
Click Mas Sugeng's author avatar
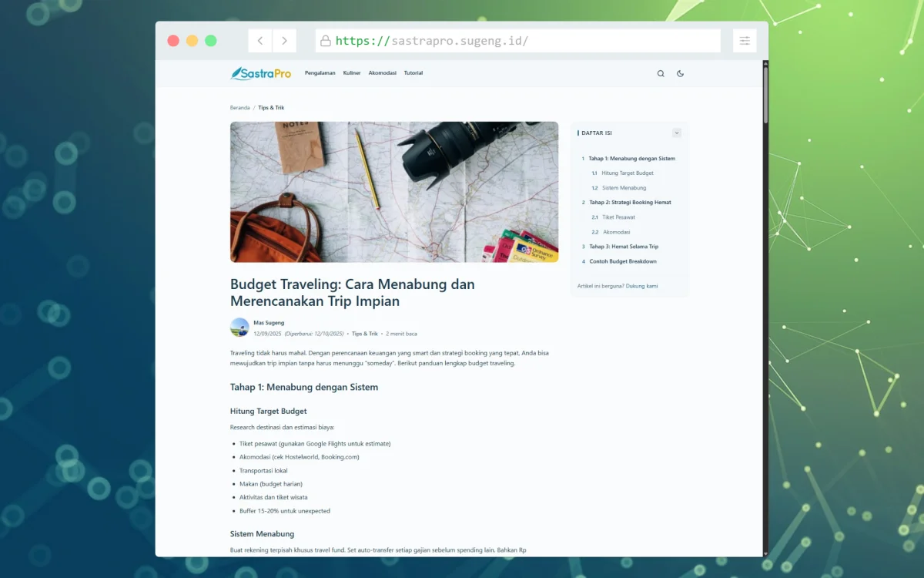[239, 328]
